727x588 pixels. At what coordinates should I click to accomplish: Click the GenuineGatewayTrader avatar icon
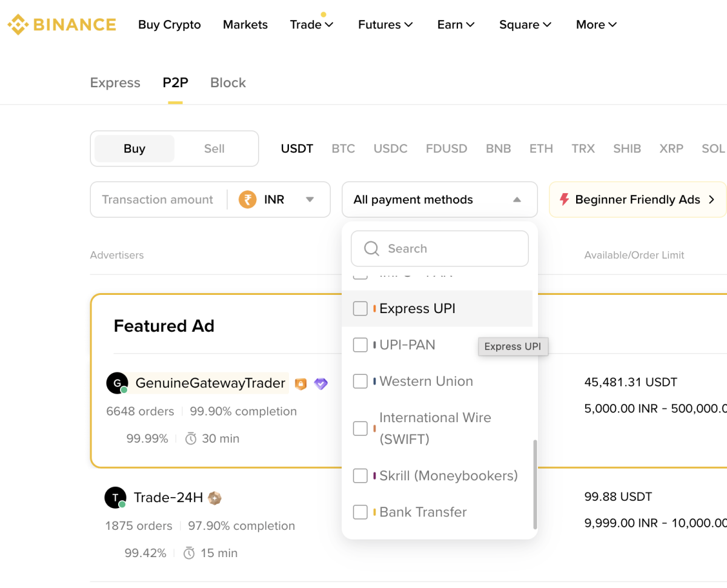tap(116, 383)
